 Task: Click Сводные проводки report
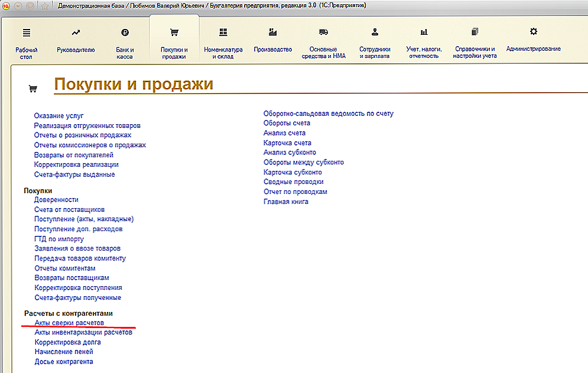pos(293,181)
